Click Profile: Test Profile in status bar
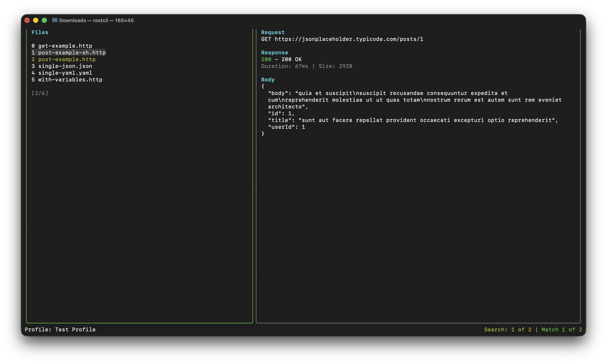The image size is (607, 364). (x=60, y=329)
